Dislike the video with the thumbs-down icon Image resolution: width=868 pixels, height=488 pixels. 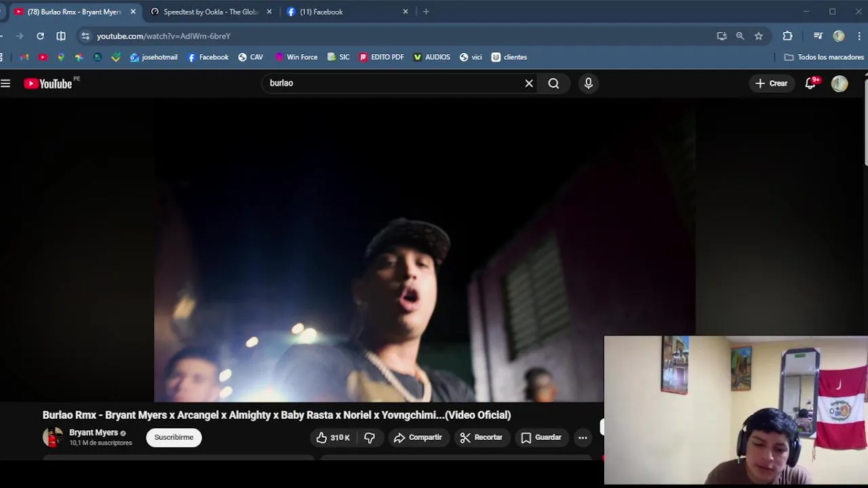point(370,438)
